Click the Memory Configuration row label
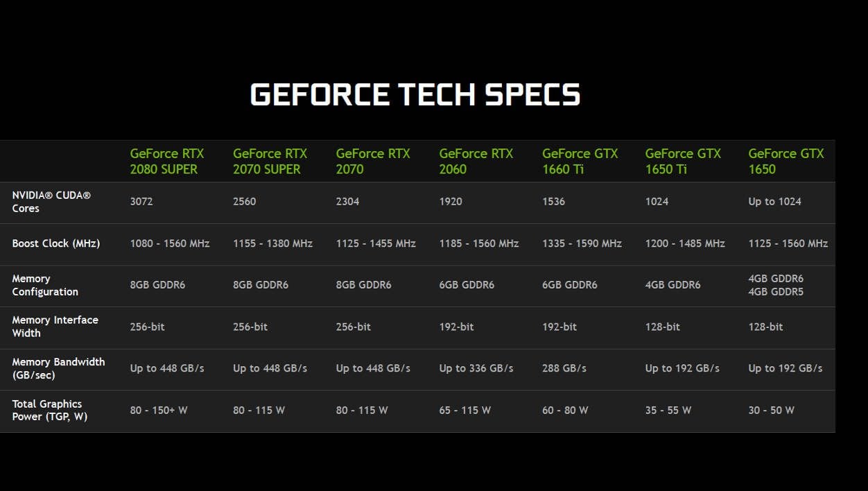This screenshot has height=491, width=868. tap(45, 285)
